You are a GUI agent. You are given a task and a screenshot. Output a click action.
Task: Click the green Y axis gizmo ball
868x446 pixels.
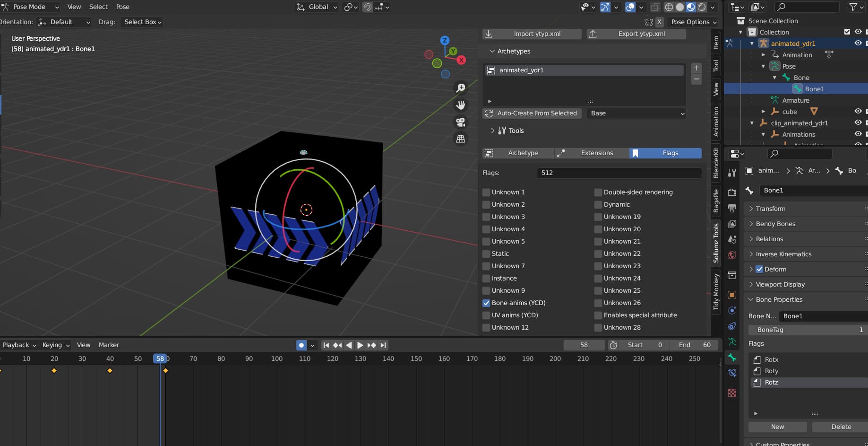pos(453,51)
